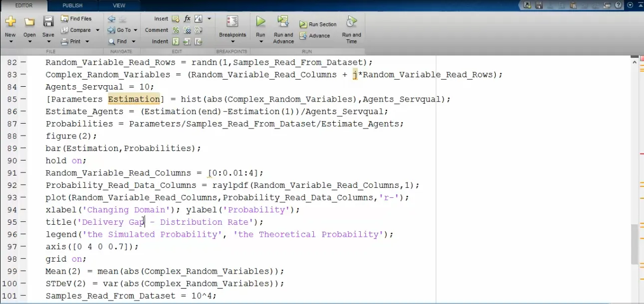The width and height of the screenshot is (644, 304).
Task: Click the Insert function fx icon
Action: coord(187,19)
